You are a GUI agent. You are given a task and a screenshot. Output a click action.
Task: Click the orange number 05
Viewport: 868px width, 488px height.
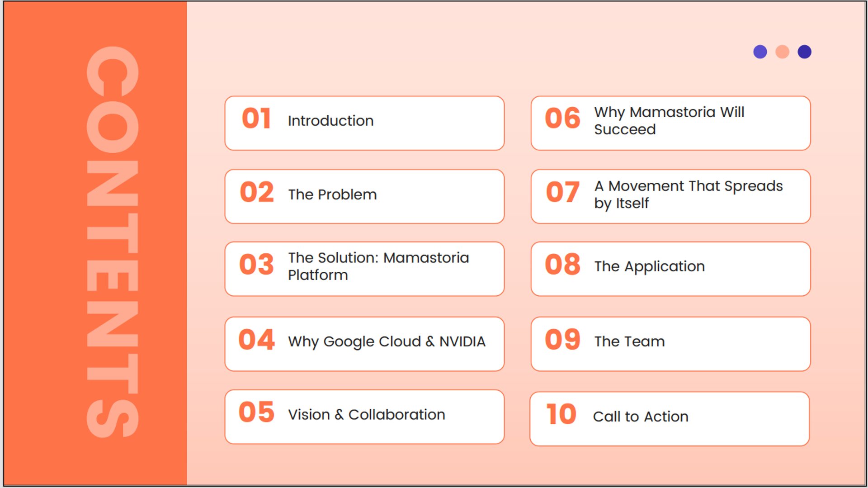256,412
